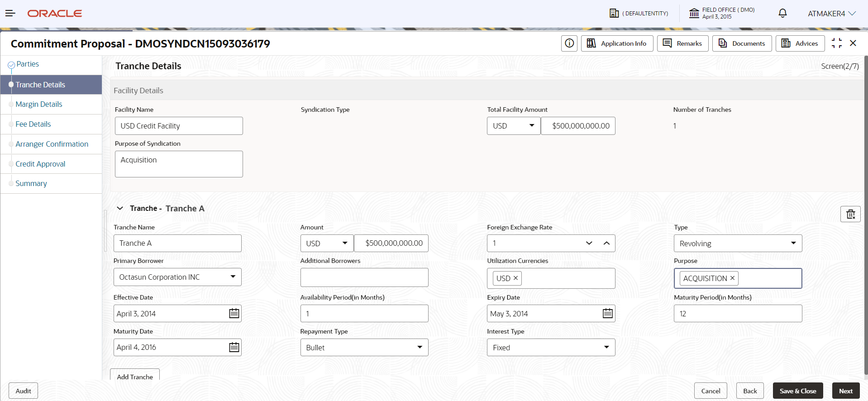Open the Primary Borrower dropdown

coord(177,277)
